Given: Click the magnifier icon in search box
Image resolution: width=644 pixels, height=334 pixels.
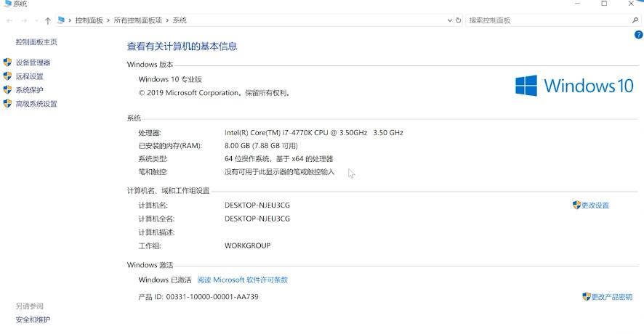Looking at the screenshot, I should click(x=635, y=20).
